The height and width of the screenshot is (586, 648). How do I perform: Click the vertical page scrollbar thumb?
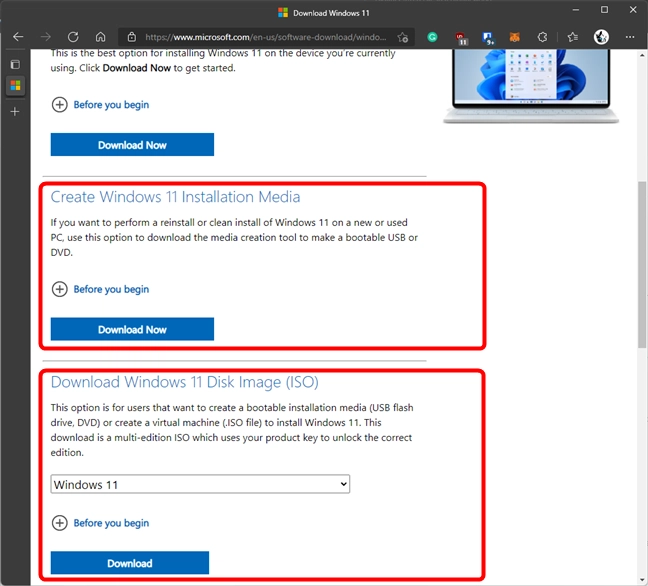point(642,264)
